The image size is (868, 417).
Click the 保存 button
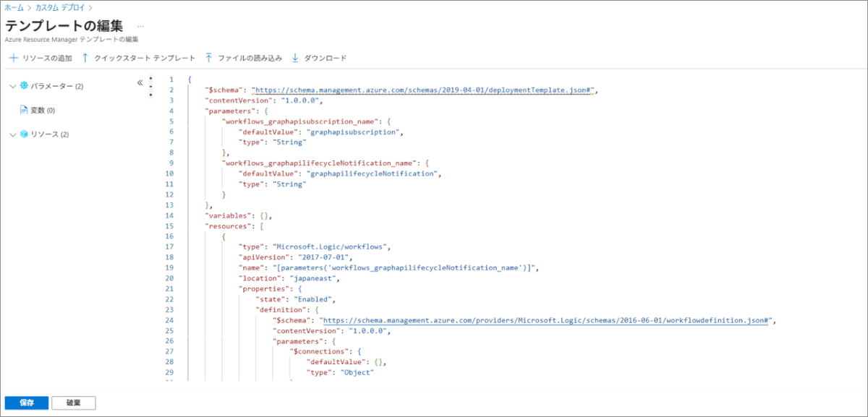click(x=27, y=403)
